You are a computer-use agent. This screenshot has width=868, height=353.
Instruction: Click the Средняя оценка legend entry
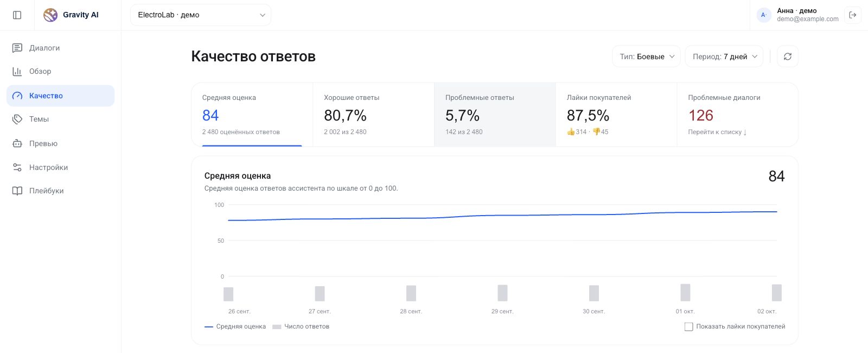point(235,326)
